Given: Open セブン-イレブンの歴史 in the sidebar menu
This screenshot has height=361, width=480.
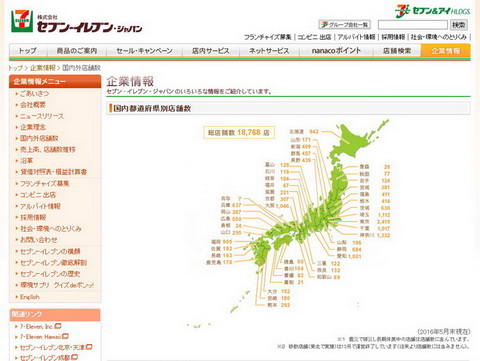Looking at the screenshot, I should pyautogui.click(x=50, y=274).
